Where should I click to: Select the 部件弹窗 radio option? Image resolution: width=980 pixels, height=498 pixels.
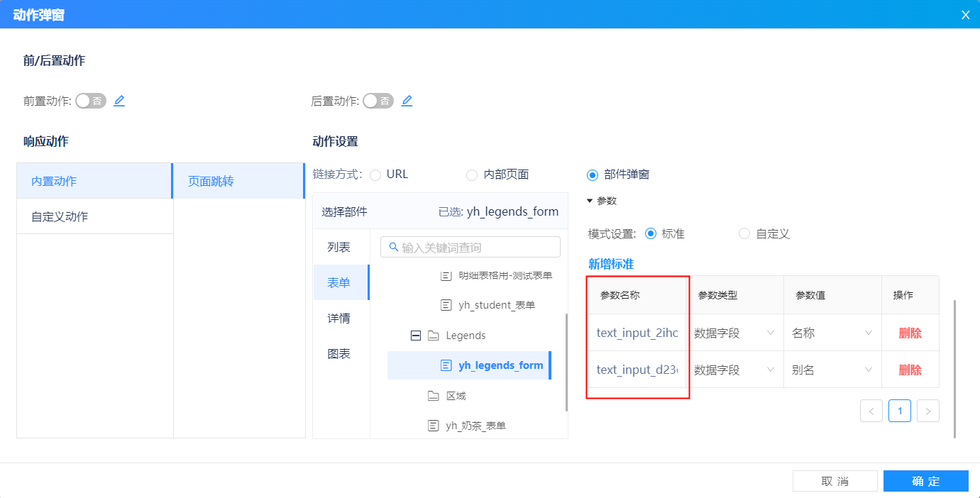[x=592, y=175]
